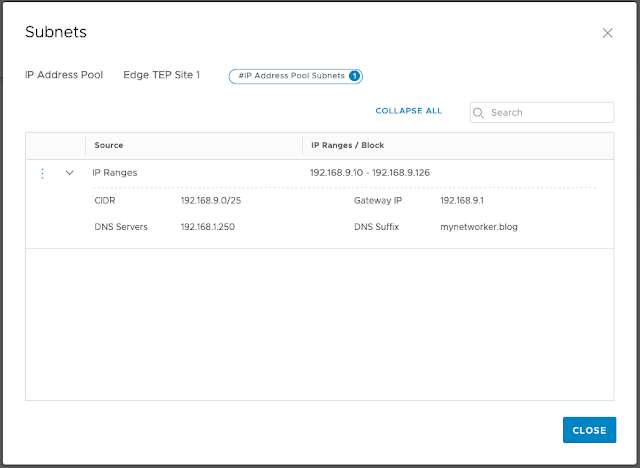Focus the Search input field
Image resolution: width=640 pixels, height=468 pixels.
coord(550,112)
